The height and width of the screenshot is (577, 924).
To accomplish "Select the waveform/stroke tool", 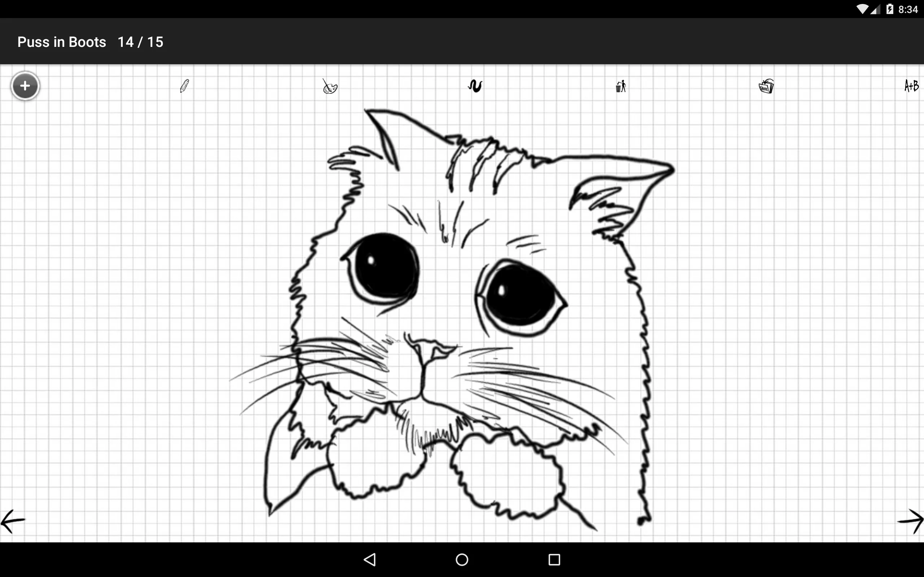I will (474, 85).
